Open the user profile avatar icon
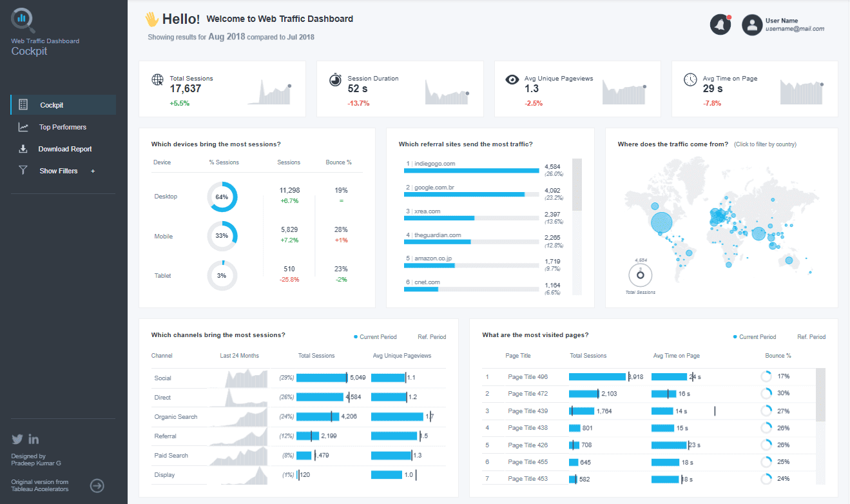Viewport: 850px width, 504px height. tap(752, 25)
